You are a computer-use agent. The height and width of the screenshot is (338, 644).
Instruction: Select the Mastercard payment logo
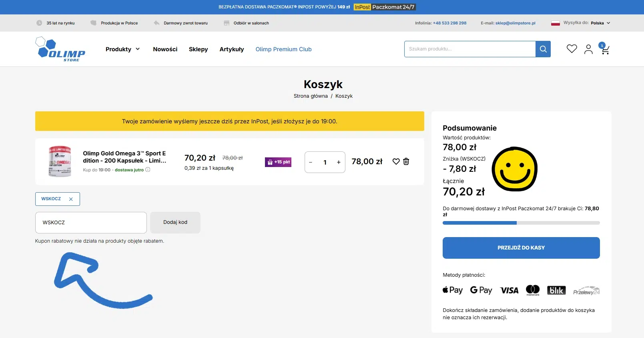[x=533, y=290]
